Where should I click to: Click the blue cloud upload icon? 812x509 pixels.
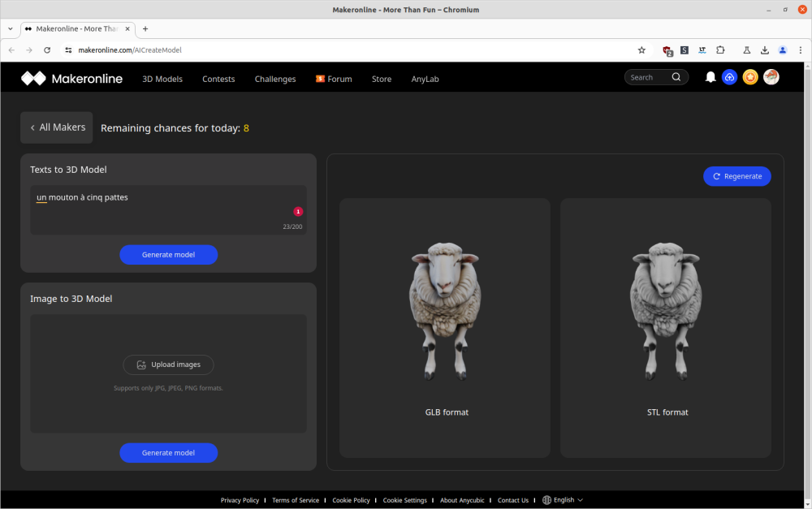(729, 77)
